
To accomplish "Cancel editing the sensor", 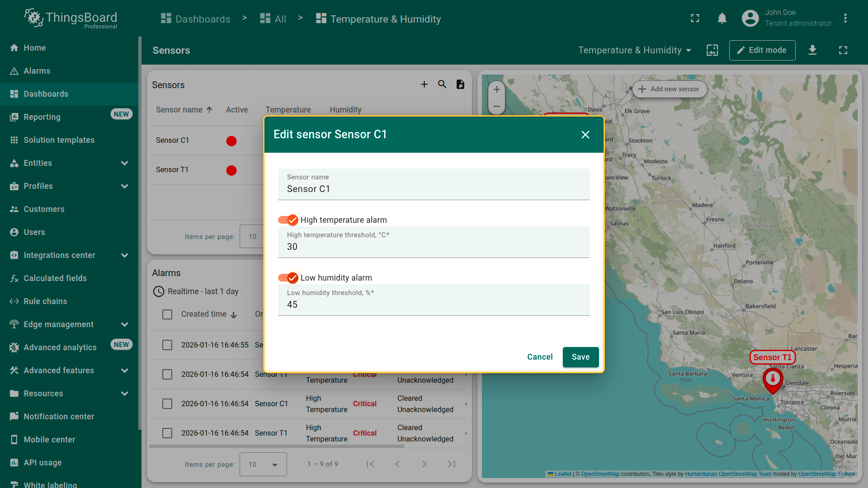I will 540,357.
